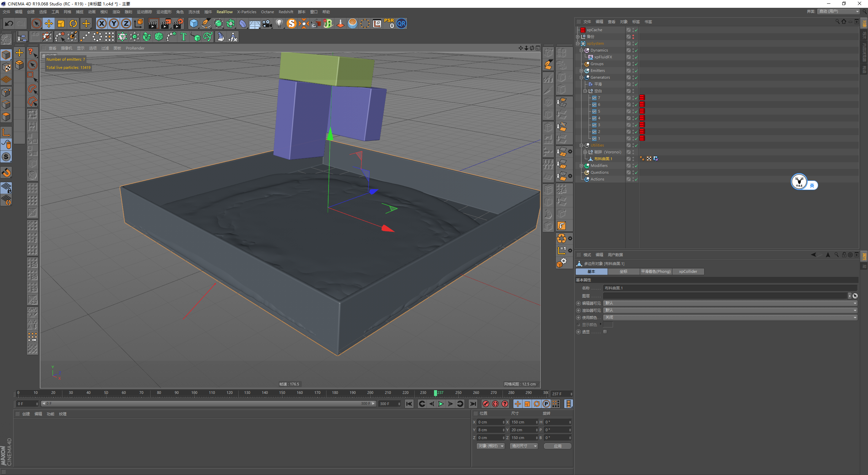868x475 pixels.
Task: Toggle X axis lock
Action: pos(101,23)
